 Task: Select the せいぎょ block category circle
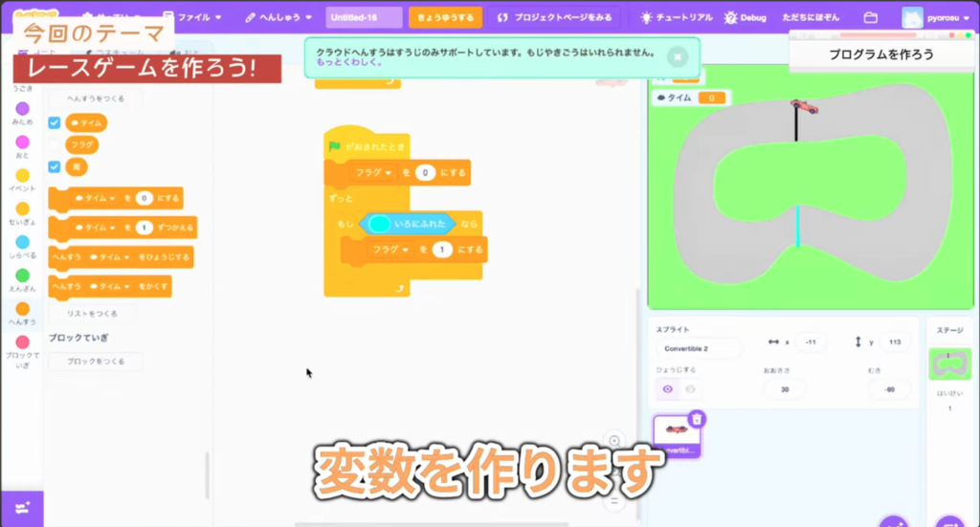[x=22, y=209]
